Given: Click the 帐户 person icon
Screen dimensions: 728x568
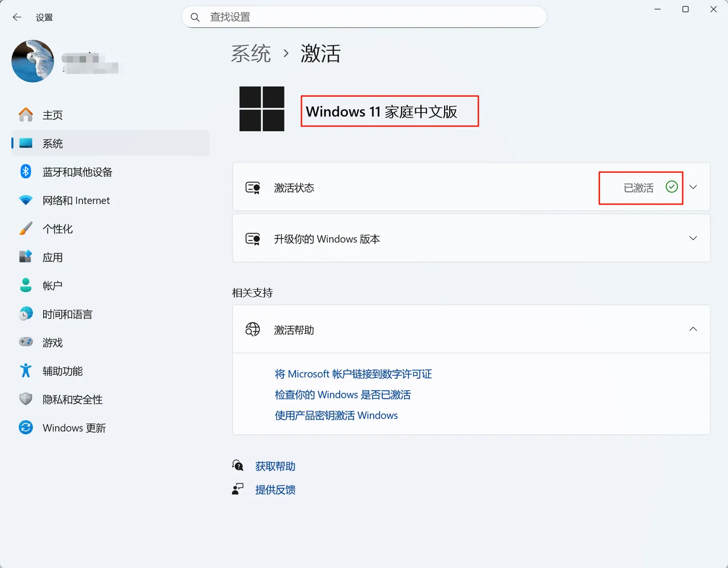Looking at the screenshot, I should click(x=25, y=285).
